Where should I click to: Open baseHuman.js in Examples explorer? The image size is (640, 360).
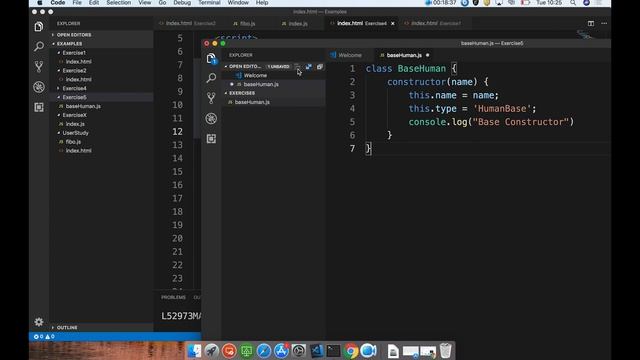pos(83,106)
